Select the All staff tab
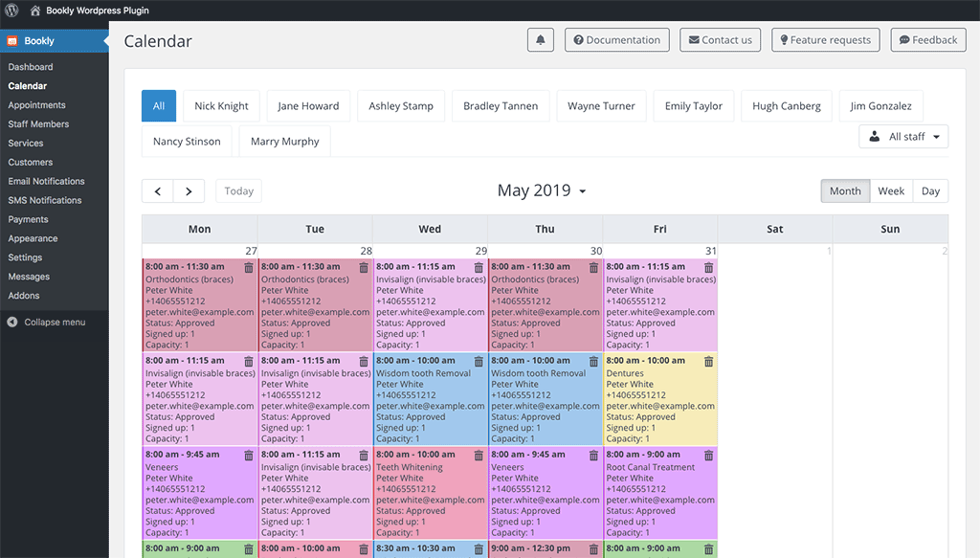 (x=159, y=105)
